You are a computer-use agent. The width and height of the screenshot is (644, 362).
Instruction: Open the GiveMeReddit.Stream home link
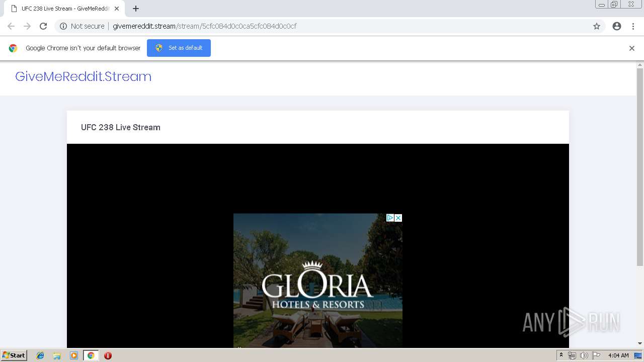point(83,76)
